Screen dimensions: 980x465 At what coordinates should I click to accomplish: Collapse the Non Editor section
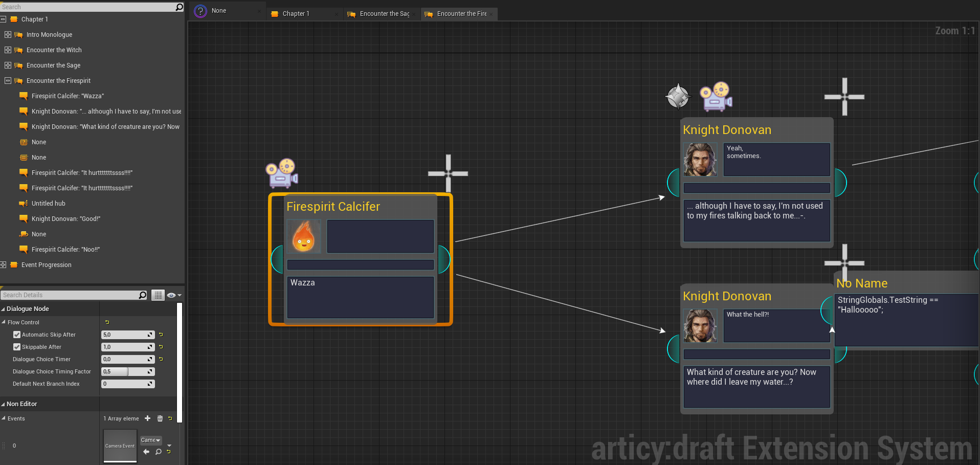(x=3, y=404)
